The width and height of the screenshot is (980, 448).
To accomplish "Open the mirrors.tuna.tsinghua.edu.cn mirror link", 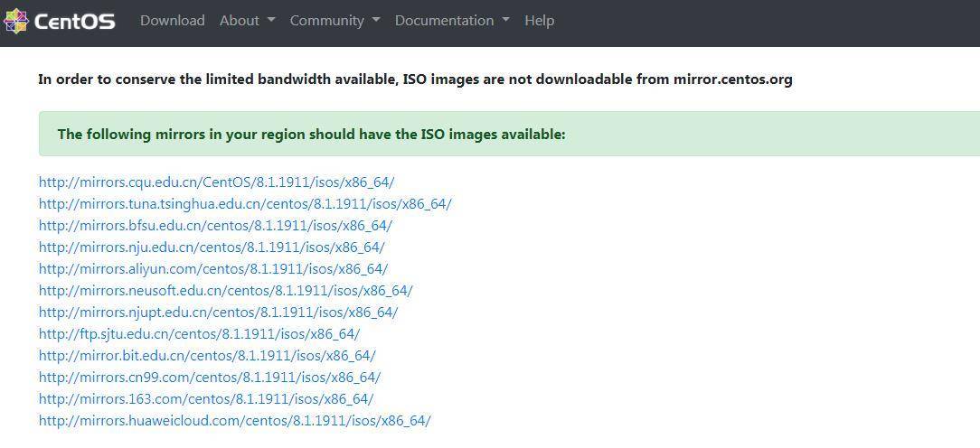I will pyautogui.click(x=245, y=204).
